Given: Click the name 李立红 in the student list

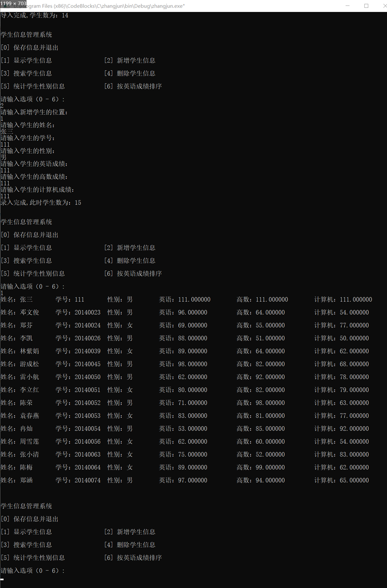Looking at the screenshot, I should 30,390.
